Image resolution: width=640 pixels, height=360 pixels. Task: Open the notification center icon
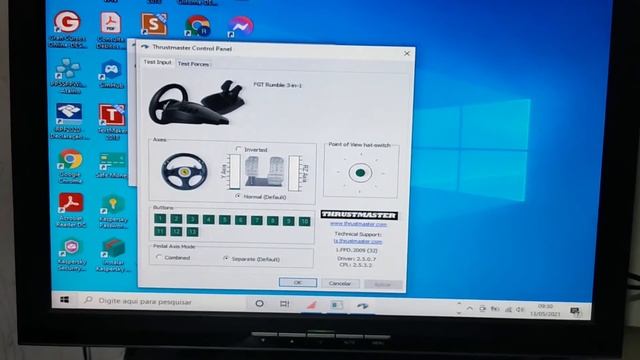click(x=575, y=311)
